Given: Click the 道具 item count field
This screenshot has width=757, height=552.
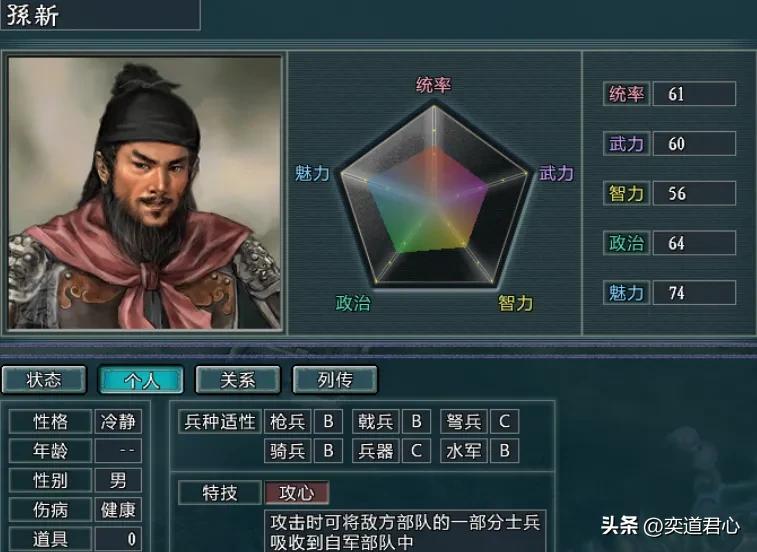Looking at the screenshot, I should [x=118, y=538].
